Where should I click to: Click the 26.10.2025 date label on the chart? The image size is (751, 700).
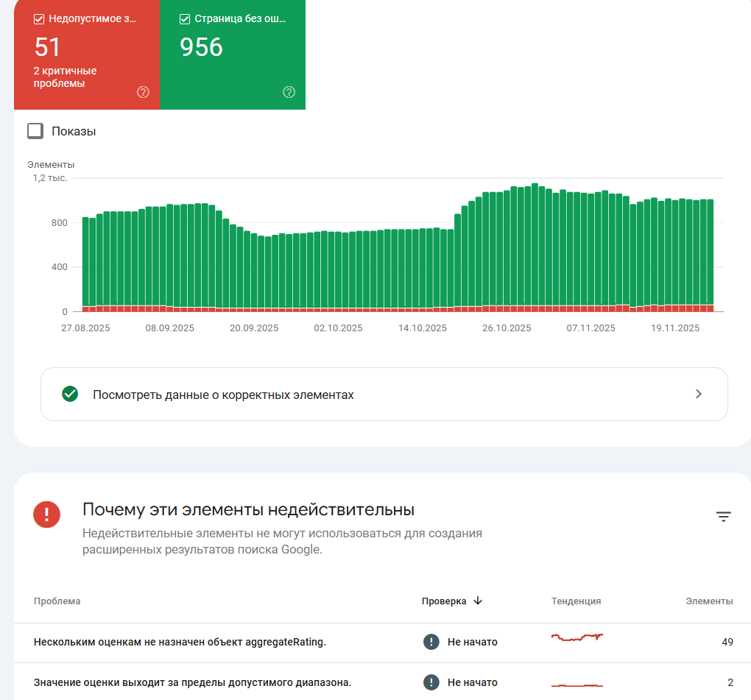507,328
